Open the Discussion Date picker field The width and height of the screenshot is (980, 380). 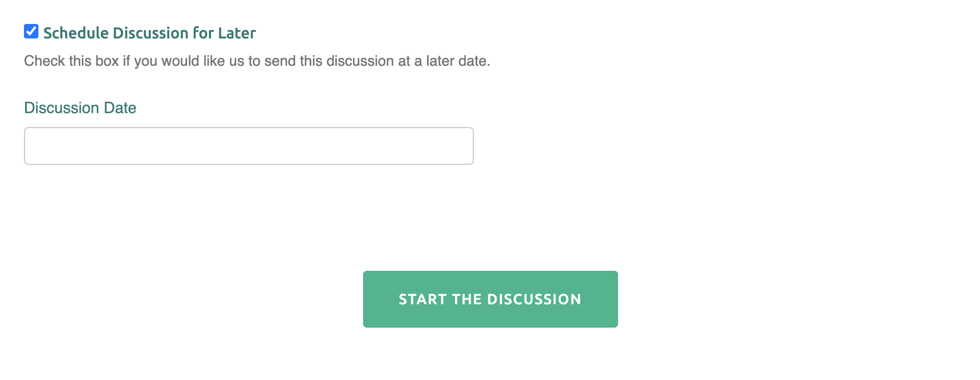[248, 146]
